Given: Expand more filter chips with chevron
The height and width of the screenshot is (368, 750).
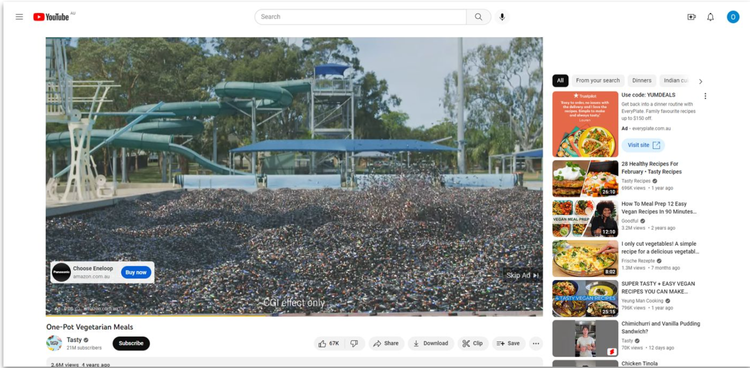Looking at the screenshot, I should [x=700, y=81].
